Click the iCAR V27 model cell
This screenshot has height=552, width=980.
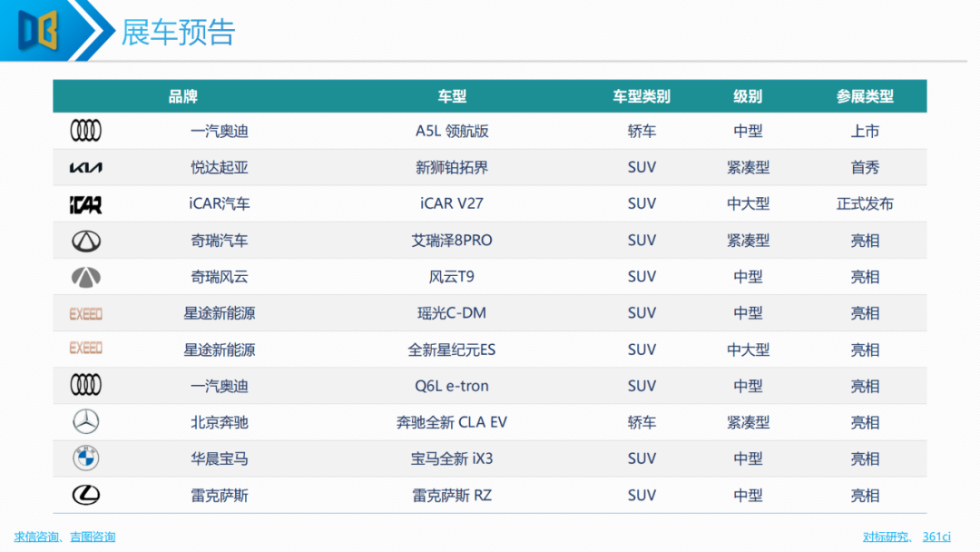452,203
